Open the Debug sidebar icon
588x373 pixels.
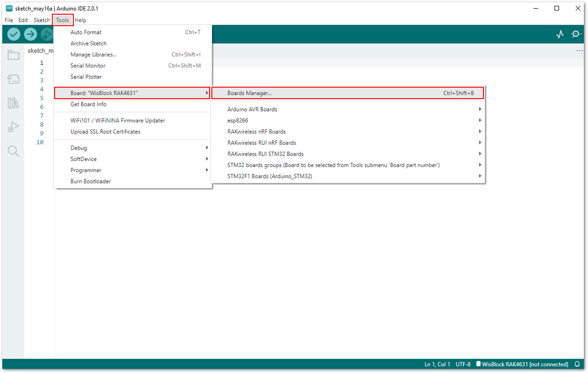click(13, 127)
